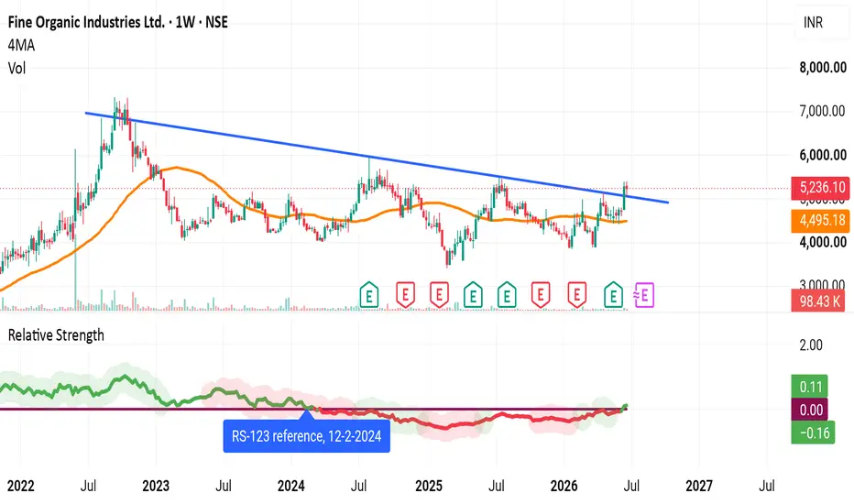Screen dimensions: 854x504
Task: Click the 7,000.00 price axis label
Action: tap(823, 111)
